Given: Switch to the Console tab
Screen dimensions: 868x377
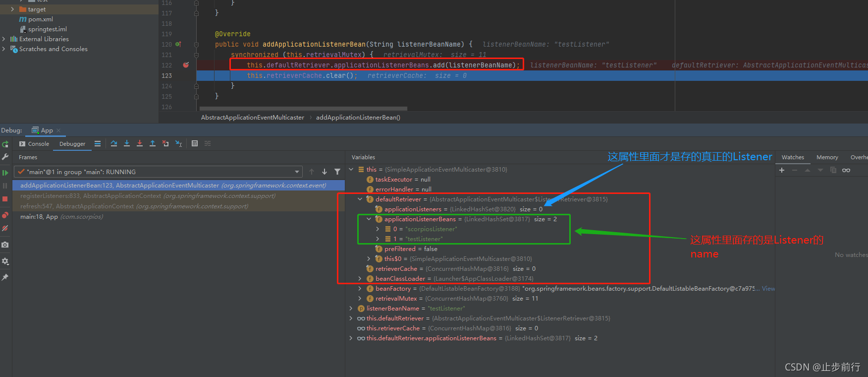Looking at the screenshot, I should [x=34, y=144].
